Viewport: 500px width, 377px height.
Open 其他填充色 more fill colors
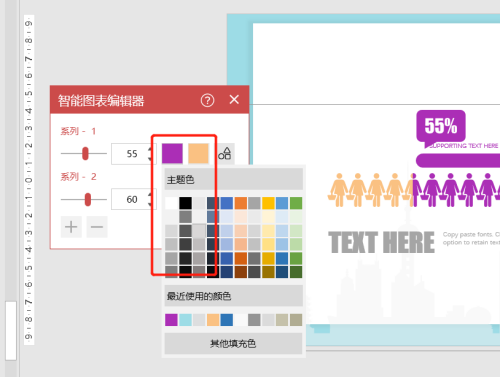(x=233, y=343)
